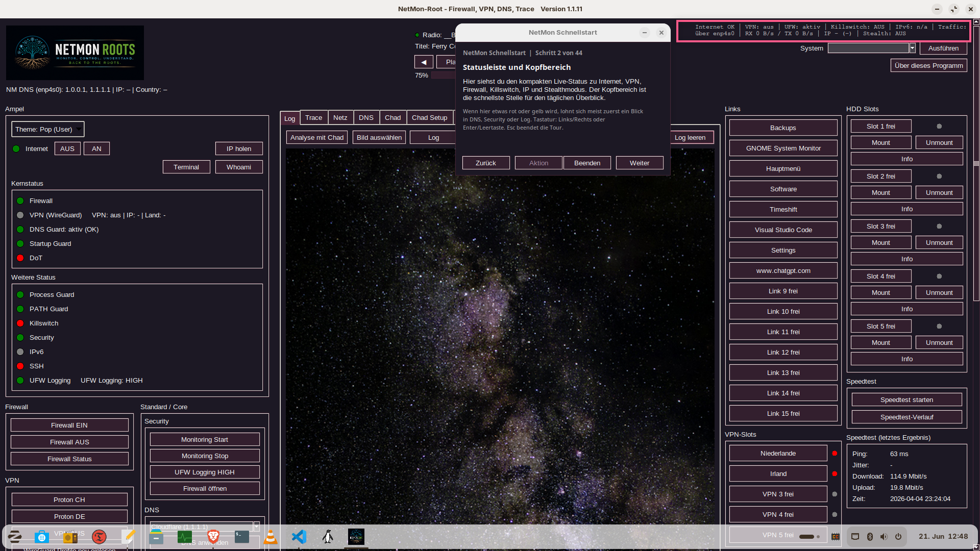
Task: Launch the Software store from the dock
Action: pos(42,536)
